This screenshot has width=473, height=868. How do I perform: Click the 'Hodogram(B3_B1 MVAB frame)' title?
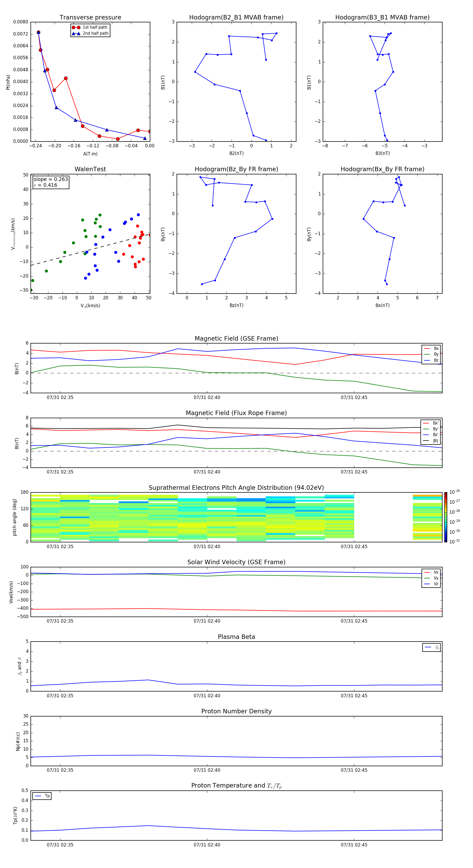coord(382,18)
